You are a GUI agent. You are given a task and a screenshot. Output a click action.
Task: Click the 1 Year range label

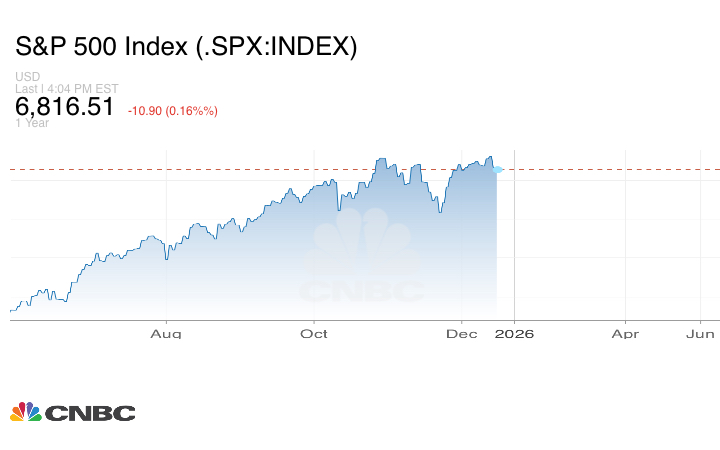[x=32, y=123]
